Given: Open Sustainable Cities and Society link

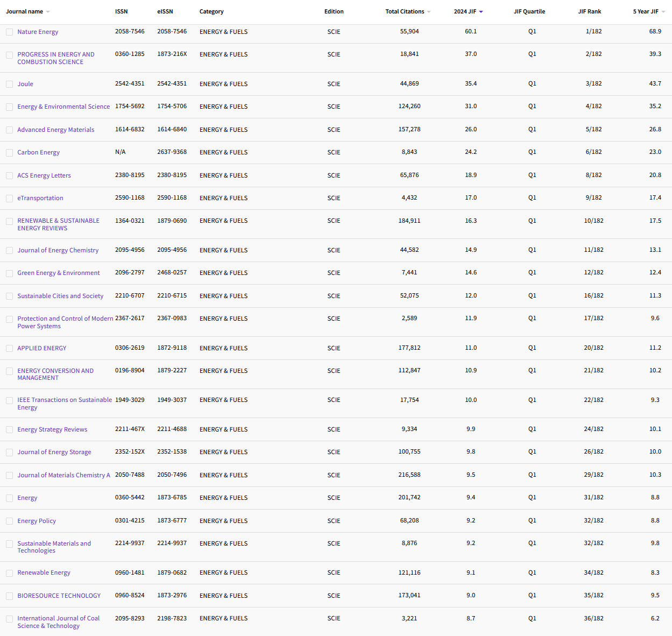Looking at the screenshot, I should [x=60, y=296].
